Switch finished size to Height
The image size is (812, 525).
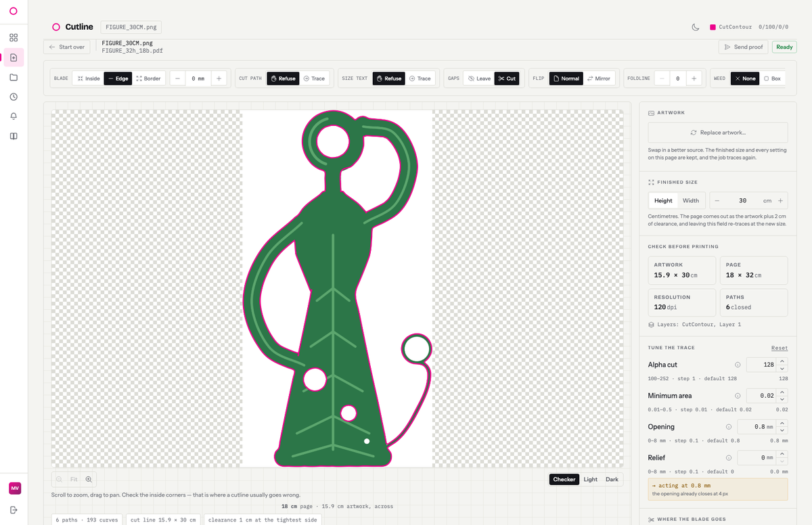point(663,201)
